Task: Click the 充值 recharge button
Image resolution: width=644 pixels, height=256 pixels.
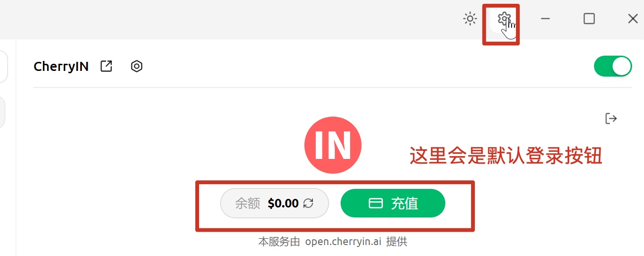Action: [393, 203]
